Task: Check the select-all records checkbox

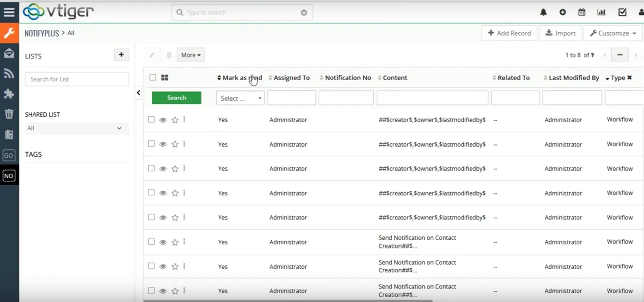Action: [x=153, y=77]
